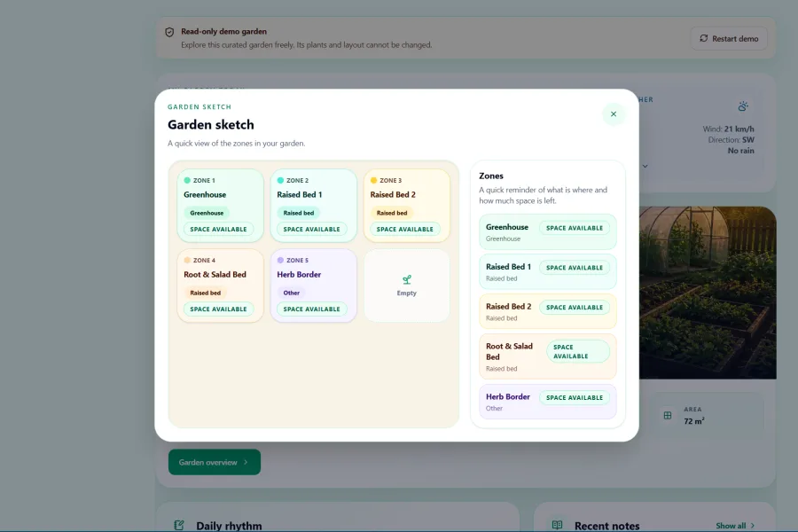Select the Zone 5 Herb Border card
This screenshot has width=798, height=532.
coord(314,286)
